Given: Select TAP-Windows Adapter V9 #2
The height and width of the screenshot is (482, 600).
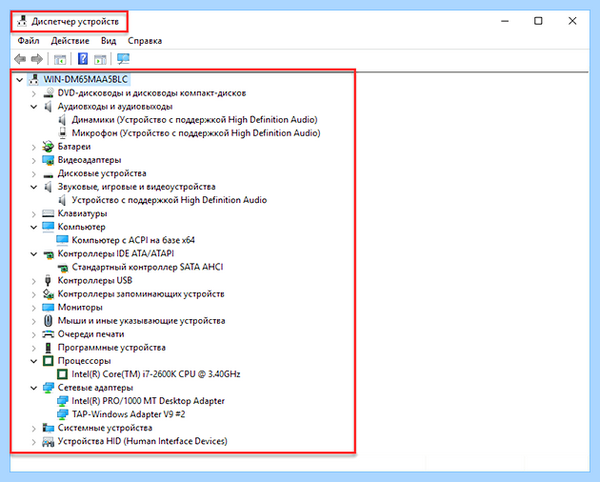Looking at the screenshot, I should (129, 414).
